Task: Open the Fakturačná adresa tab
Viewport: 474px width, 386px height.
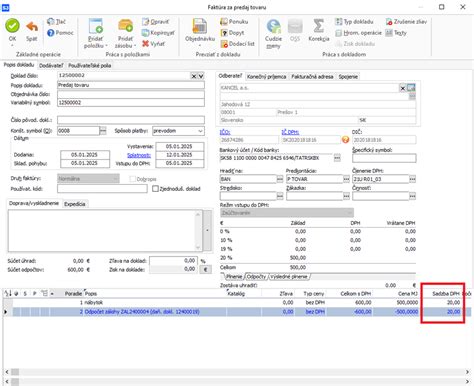Action: [x=312, y=77]
